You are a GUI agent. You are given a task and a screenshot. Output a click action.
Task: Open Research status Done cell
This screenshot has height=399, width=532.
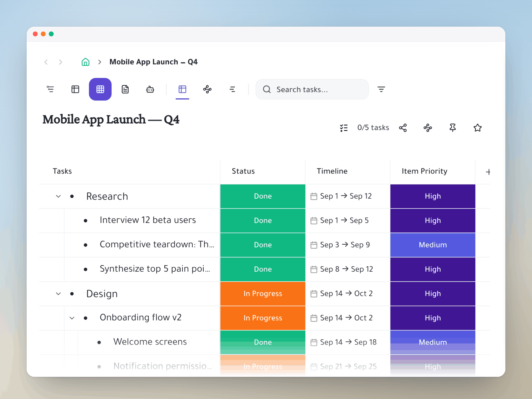tap(263, 196)
